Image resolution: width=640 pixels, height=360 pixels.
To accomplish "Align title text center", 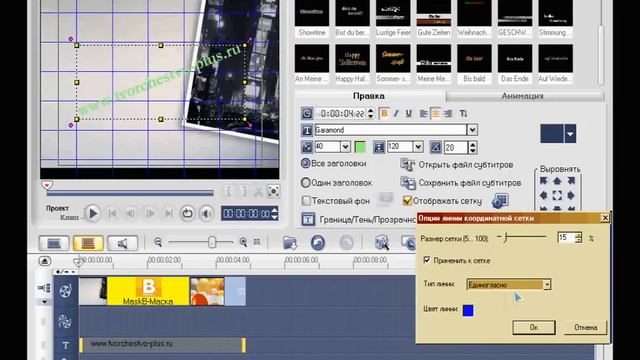I will [x=436, y=113].
